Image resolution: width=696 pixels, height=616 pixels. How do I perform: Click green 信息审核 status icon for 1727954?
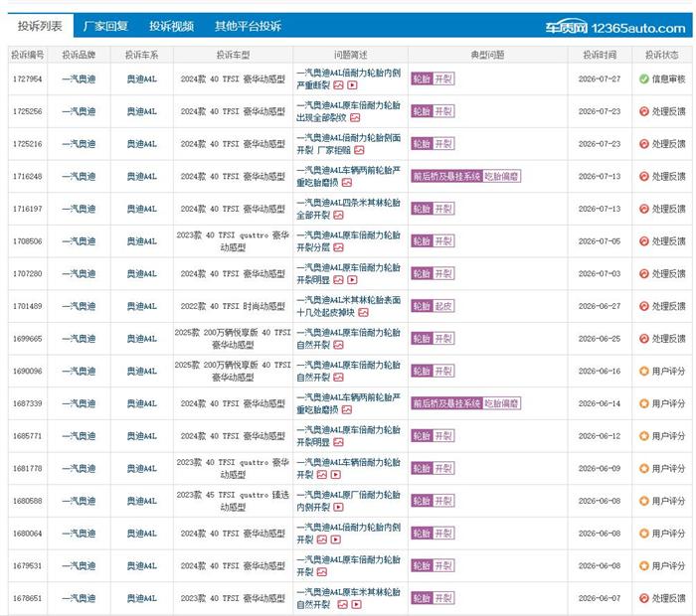pyautogui.click(x=644, y=78)
